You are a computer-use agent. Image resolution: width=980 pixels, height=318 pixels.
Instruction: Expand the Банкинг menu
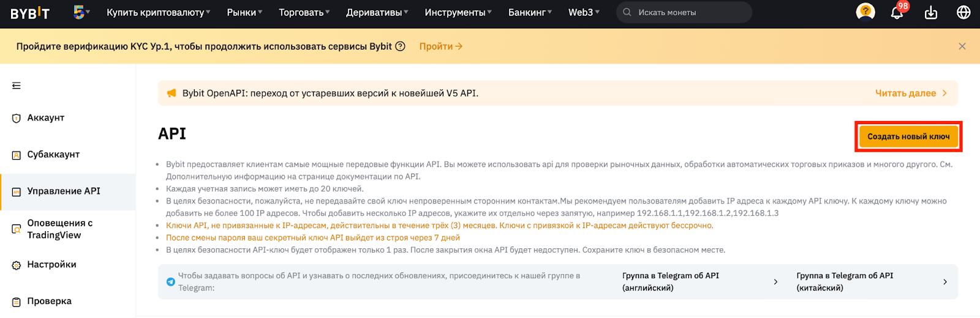coord(530,12)
